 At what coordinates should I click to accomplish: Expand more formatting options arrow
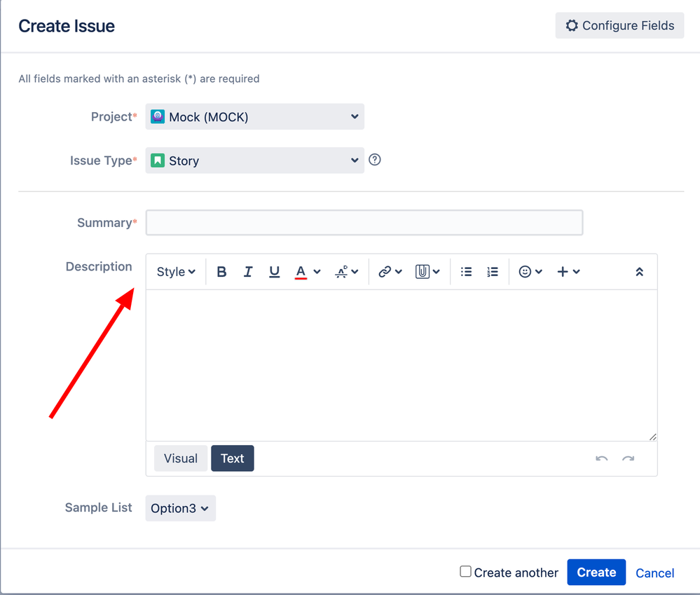tap(355, 272)
